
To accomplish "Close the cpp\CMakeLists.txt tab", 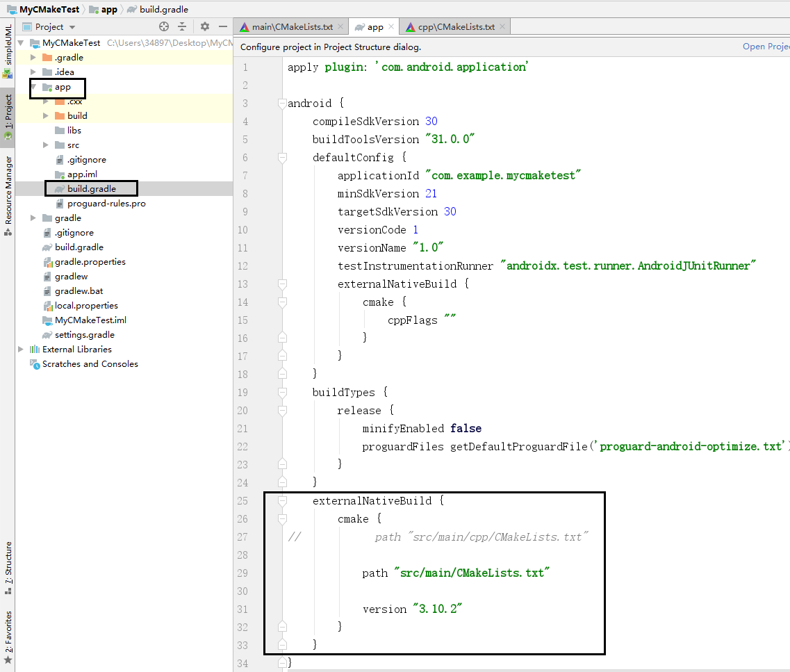I will 502,26.
